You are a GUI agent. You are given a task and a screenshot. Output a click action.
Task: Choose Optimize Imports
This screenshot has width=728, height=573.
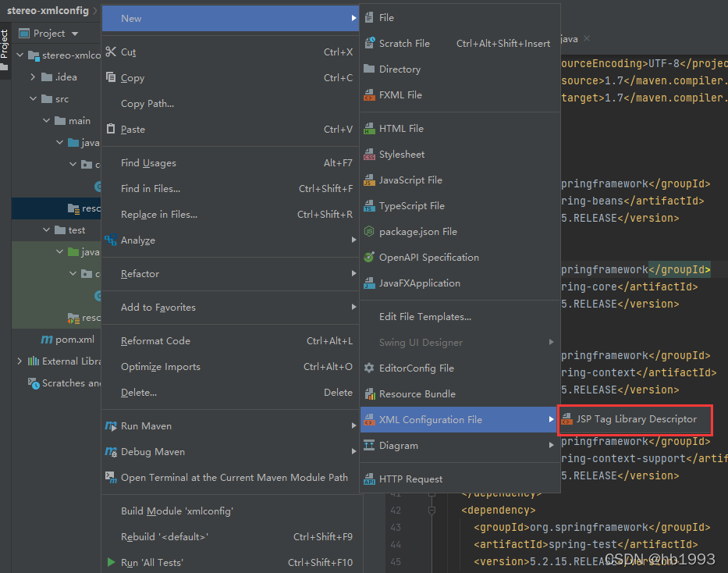[230, 366]
